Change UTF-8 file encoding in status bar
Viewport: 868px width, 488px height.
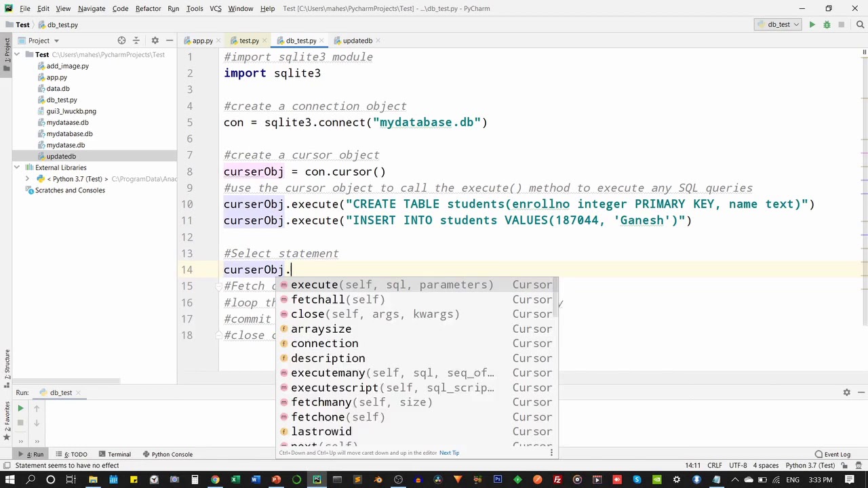click(738, 466)
